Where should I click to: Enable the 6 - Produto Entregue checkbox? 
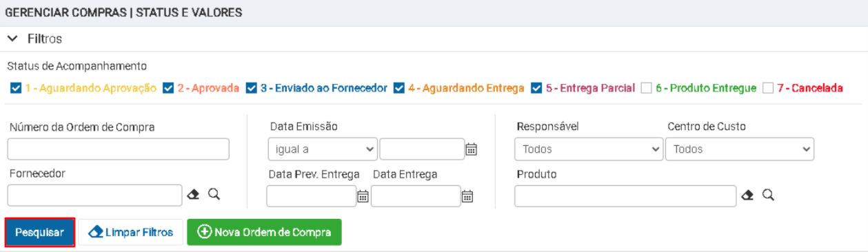[646, 88]
